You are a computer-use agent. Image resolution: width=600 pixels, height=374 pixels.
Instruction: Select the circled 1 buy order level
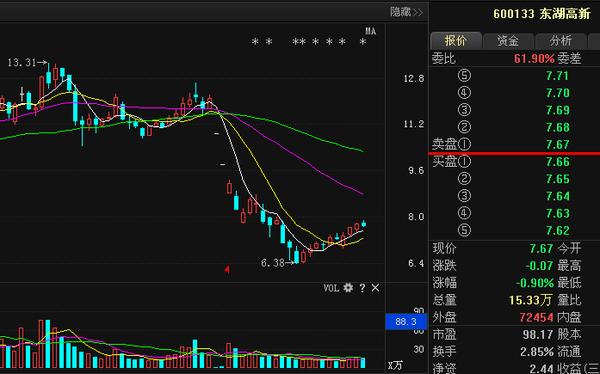[x=464, y=162]
